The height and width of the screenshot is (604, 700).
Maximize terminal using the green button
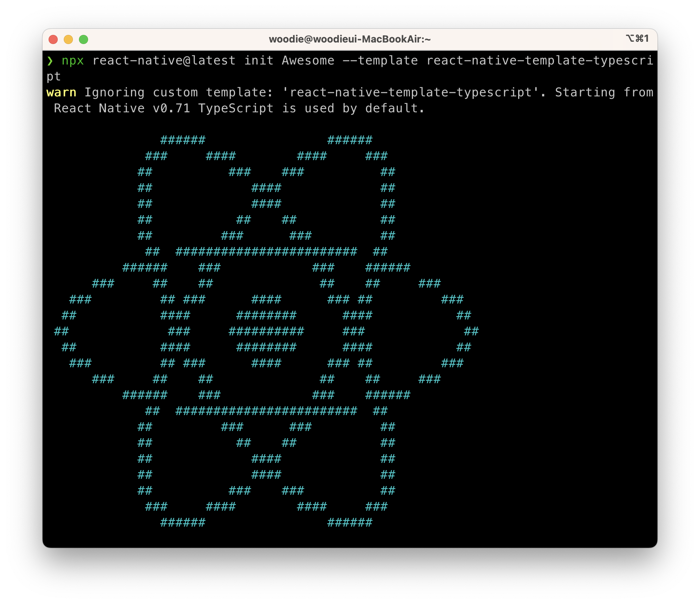(x=84, y=39)
